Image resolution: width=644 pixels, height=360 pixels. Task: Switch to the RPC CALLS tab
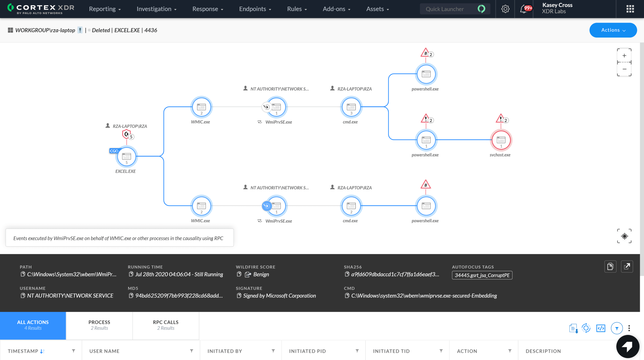click(x=165, y=325)
